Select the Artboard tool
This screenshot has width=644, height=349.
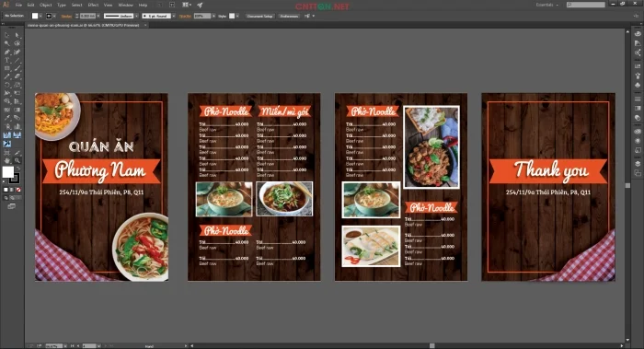(7, 153)
